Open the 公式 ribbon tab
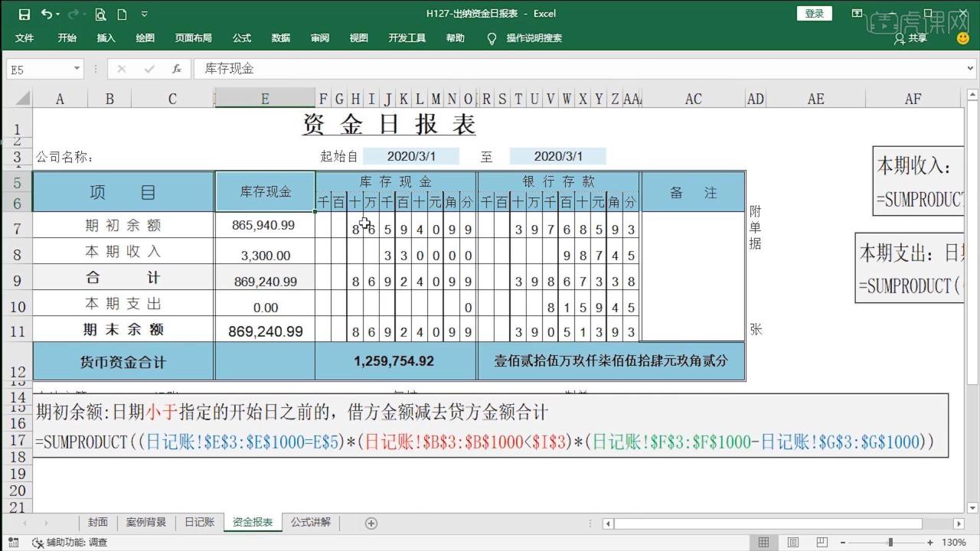This screenshot has height=551, width=980. tap(242, 37)
